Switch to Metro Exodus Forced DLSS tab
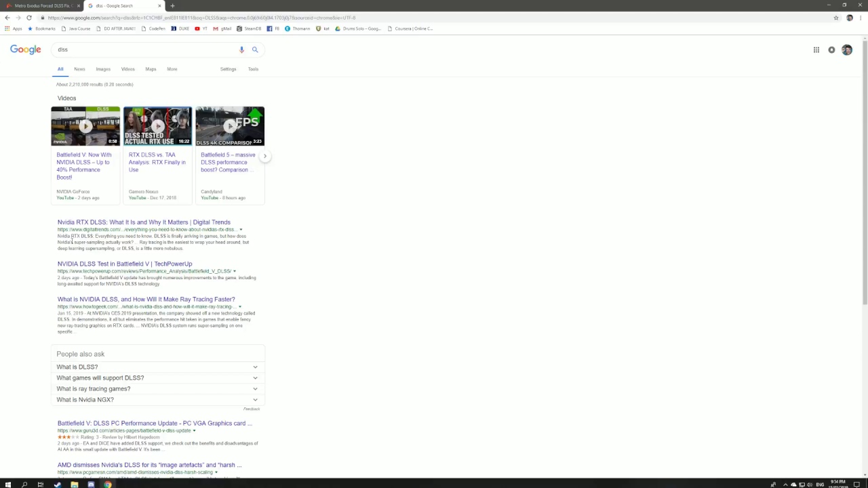This screenshot has height=488, width=868. coord(42,5)
